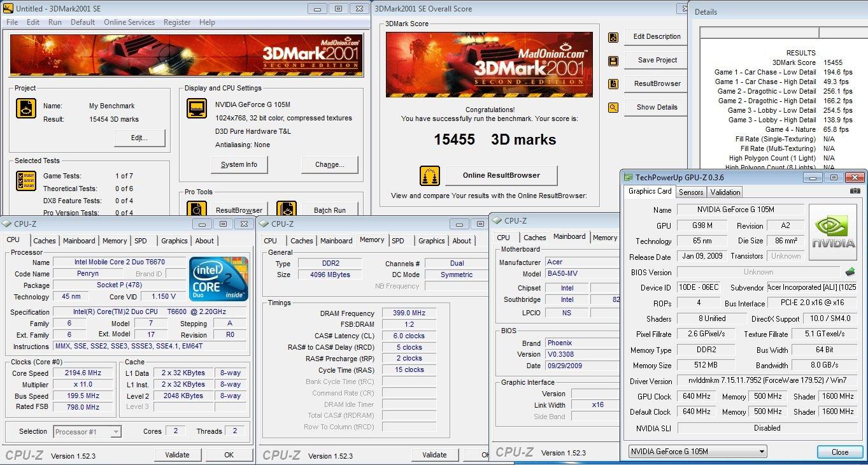Click the '15455 3D marks' score text
Screen dimensions: 868x465
[x=495, y=139]
